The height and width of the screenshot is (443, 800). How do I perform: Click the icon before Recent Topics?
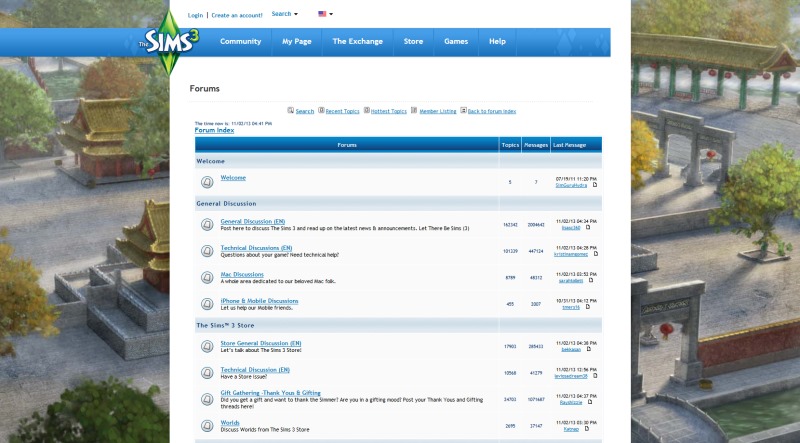point(321,110)
